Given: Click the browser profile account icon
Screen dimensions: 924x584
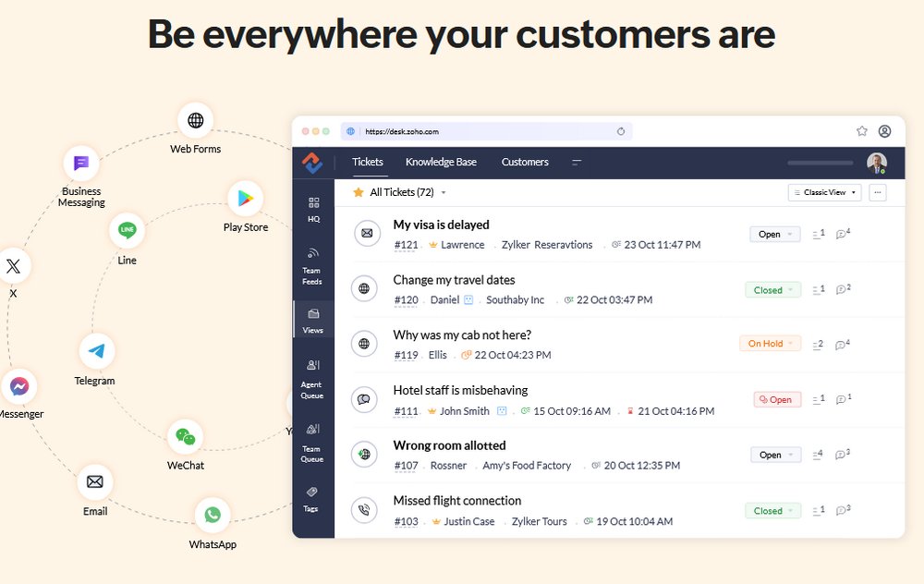Looking at the screenshot, I should tap(884, 131).
